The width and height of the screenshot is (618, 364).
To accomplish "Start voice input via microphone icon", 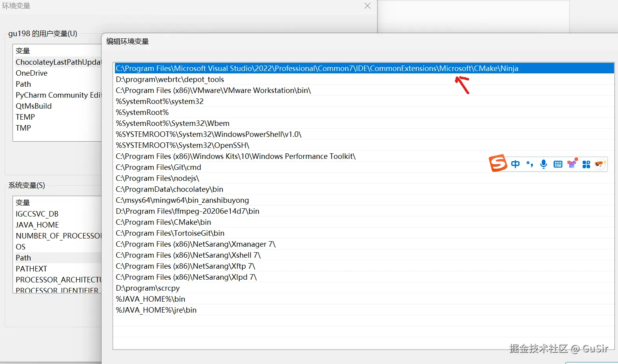I will tap(543, 164).
